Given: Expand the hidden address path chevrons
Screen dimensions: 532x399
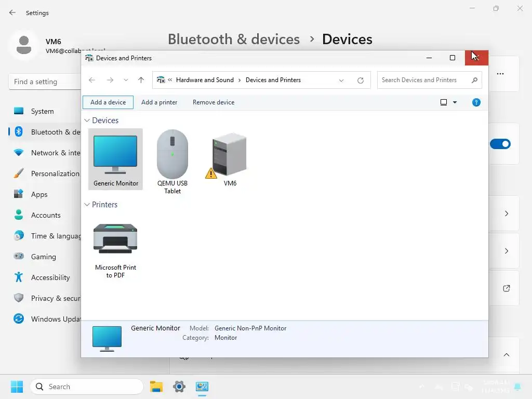Looking at the screenshot, I should pos(170,80).
